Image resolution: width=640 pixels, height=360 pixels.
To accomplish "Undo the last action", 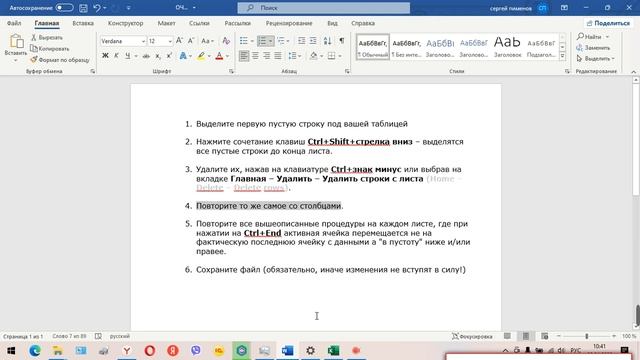I will pos(97,8).
